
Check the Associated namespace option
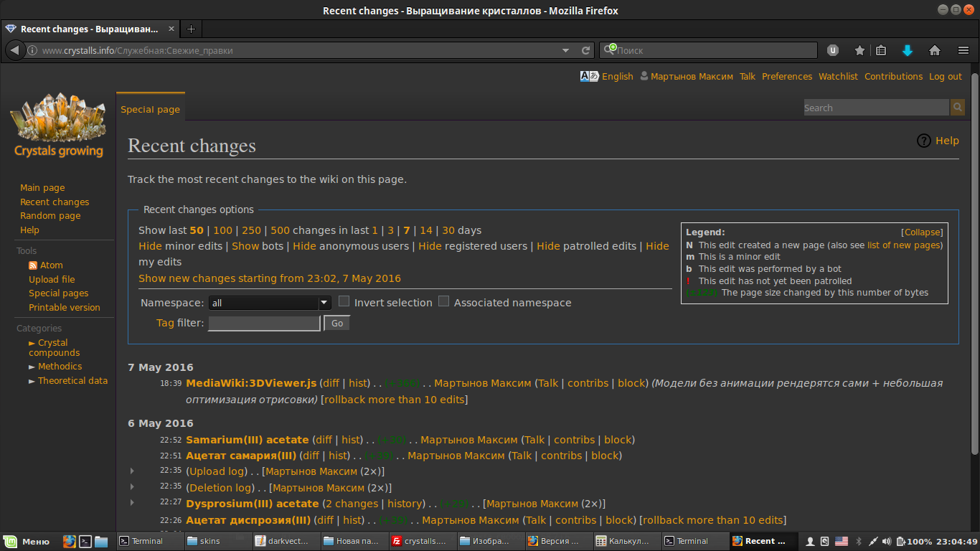tap(443, 301)
